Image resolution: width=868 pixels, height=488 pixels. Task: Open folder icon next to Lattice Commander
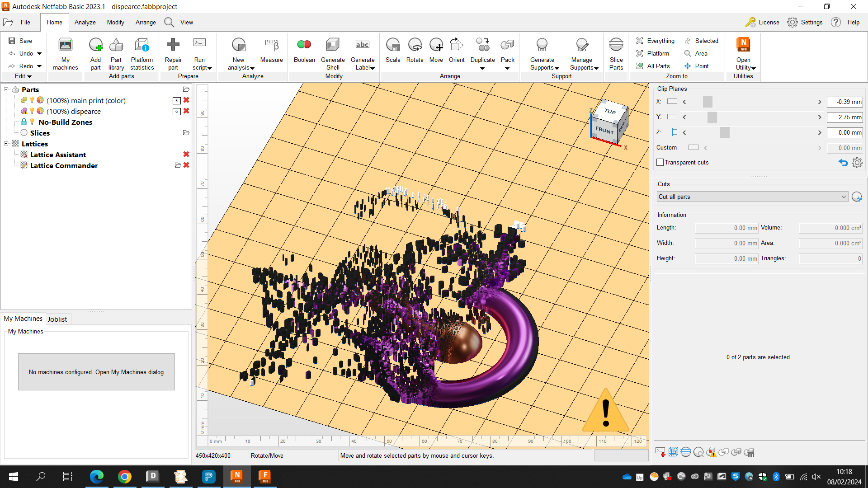tap(178, 165)
